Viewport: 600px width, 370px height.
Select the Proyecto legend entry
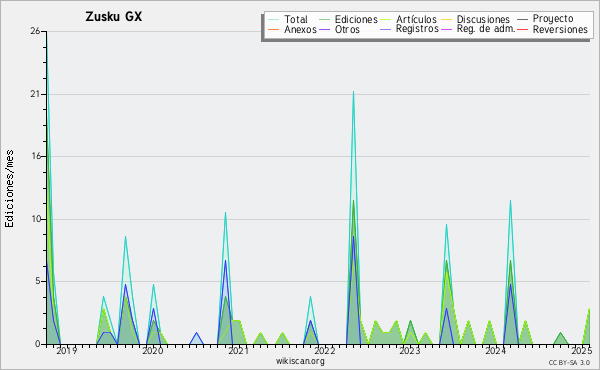tap(553, 18)
